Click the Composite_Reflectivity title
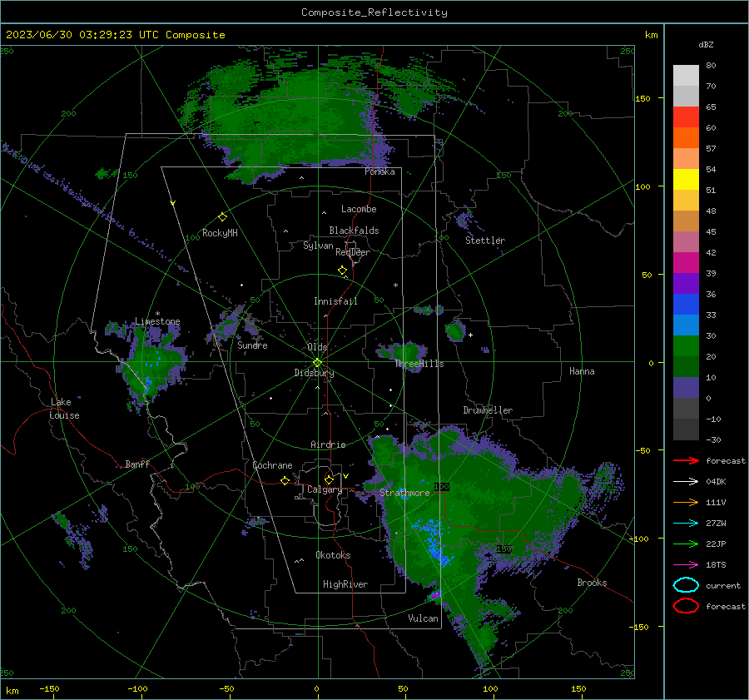Image resolution: width=749 pixels, height=700 pixels. 374,12
